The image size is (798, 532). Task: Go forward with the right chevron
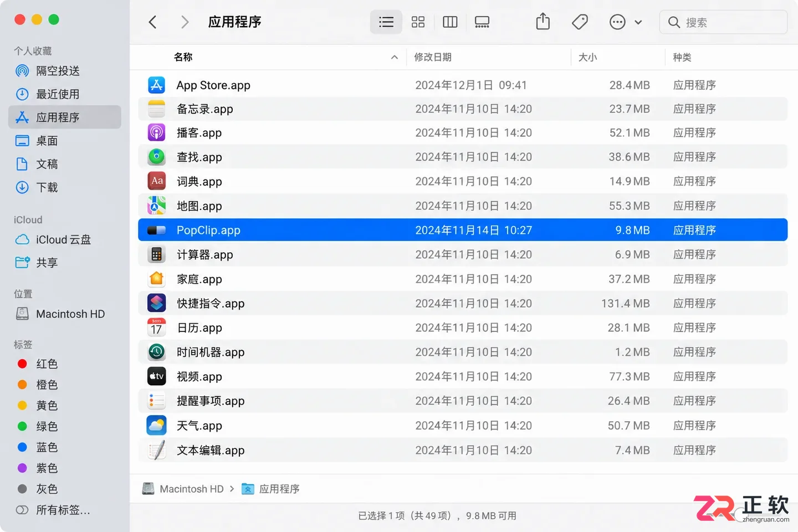coord(185,22)
